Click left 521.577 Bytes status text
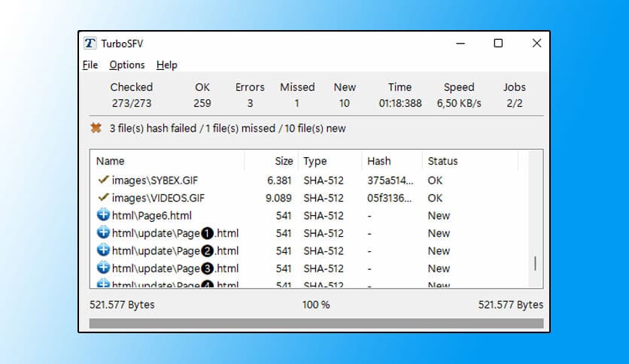Image resolution: width=629 pixels, height=364 pixels. 122,305
